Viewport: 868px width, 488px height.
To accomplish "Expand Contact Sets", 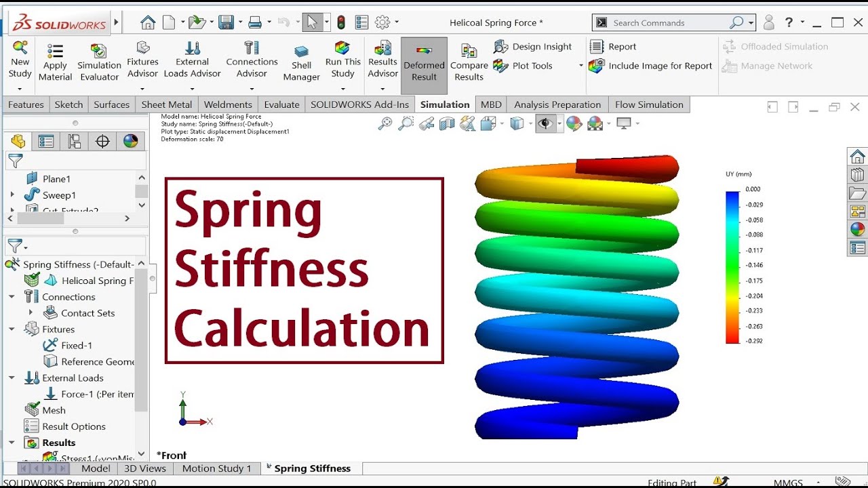I will (x=31, y=313).
